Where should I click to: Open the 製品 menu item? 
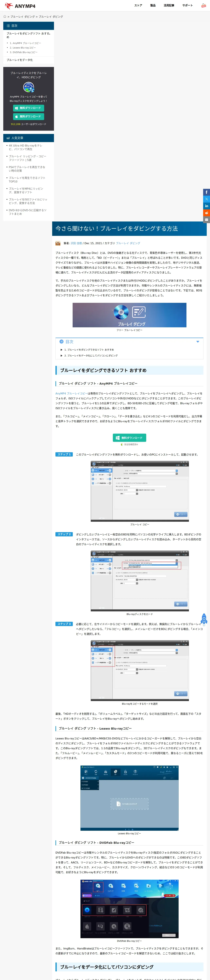coord(153,6)
